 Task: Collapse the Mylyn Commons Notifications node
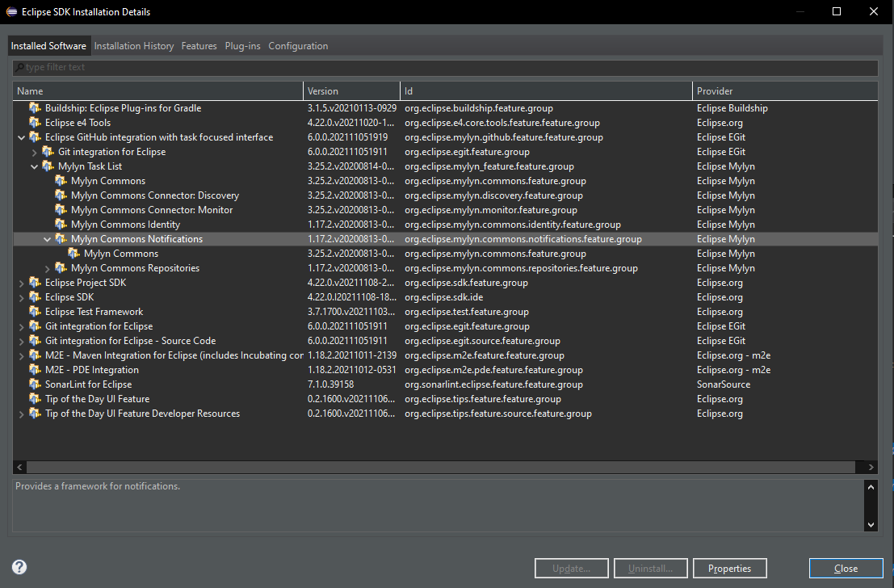(x=48, y=240)
